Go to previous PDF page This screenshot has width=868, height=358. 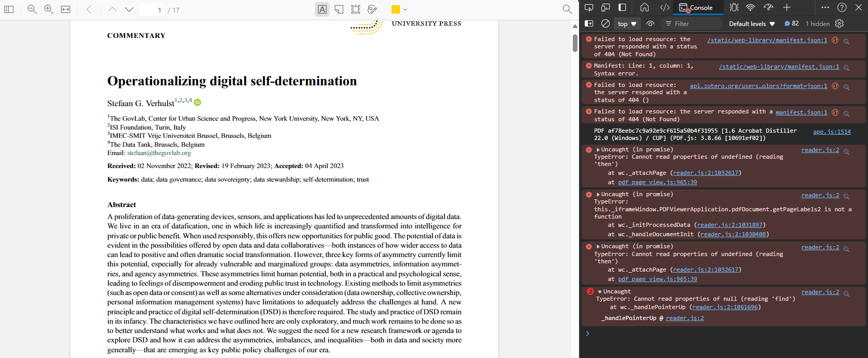point(112,9)
